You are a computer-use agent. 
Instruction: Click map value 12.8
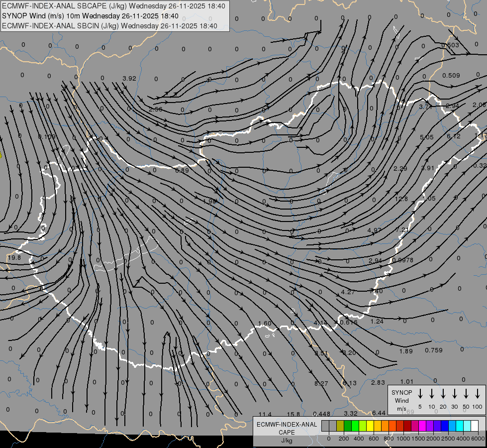tap(401, 199)
